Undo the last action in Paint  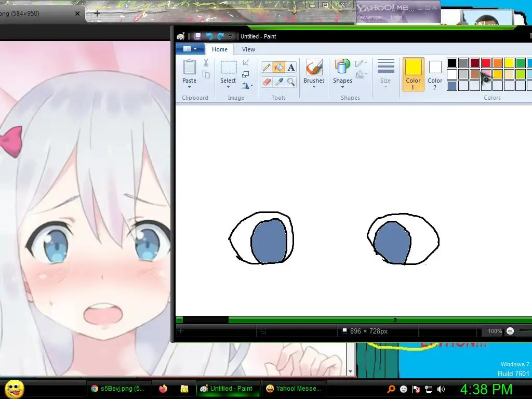pos(209,36)
